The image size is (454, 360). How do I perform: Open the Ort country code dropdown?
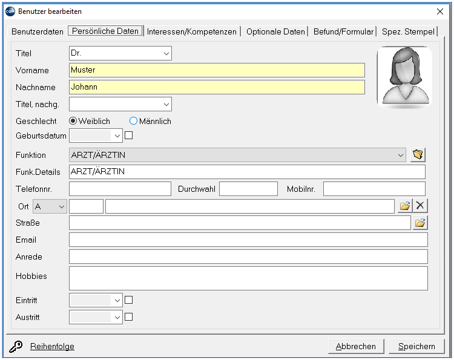coord(61,207)
